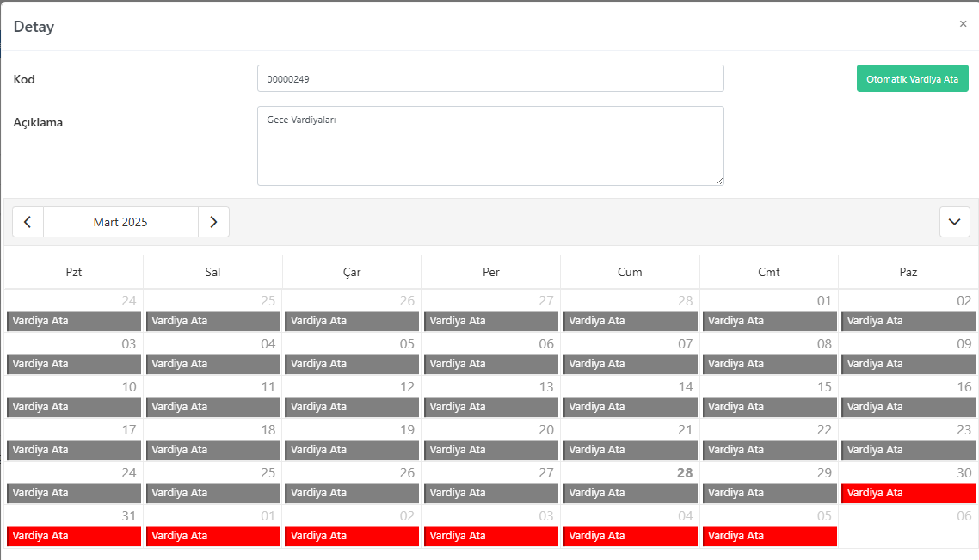Click Vardiya Ata under date 29
This screenshot has width=979, height=560.
[x=770, y=493]
